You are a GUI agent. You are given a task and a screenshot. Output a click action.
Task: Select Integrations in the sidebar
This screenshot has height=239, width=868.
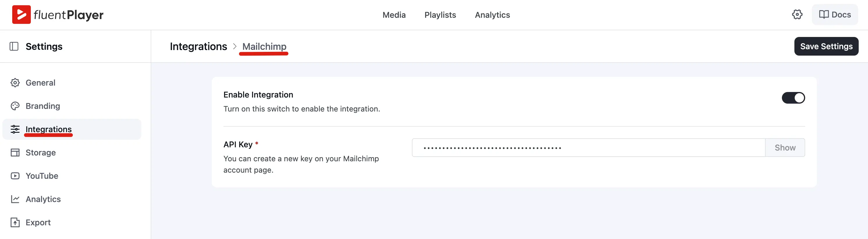coord(72,129)
